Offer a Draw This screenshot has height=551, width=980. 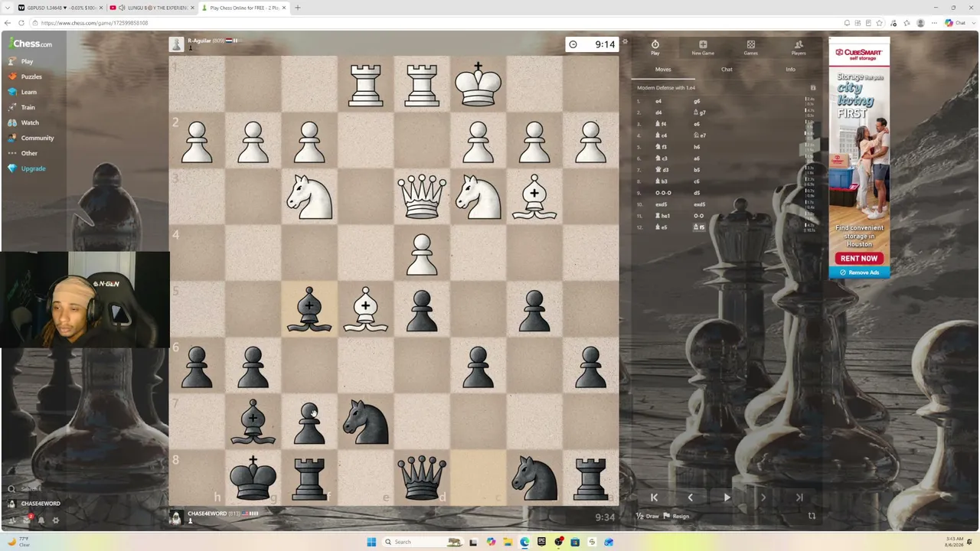pos(648,517)
